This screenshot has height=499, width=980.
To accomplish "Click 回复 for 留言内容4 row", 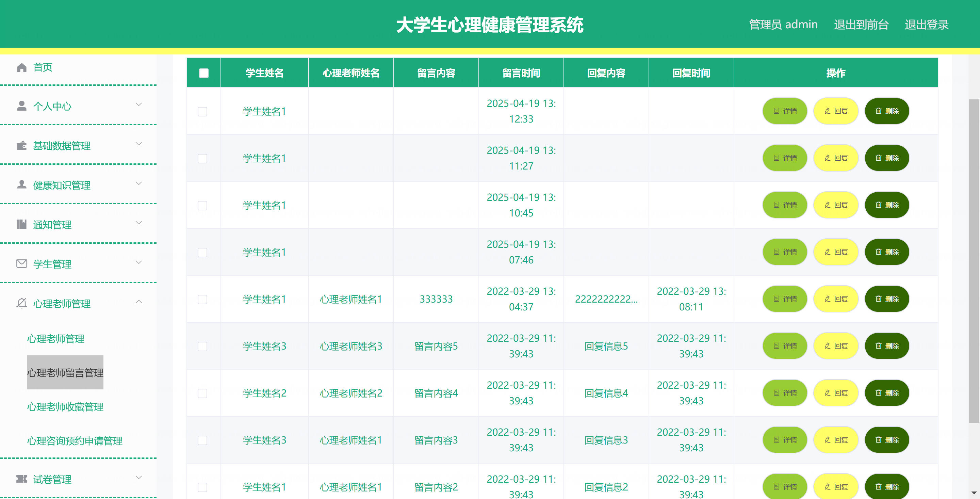I will (836, 392).
